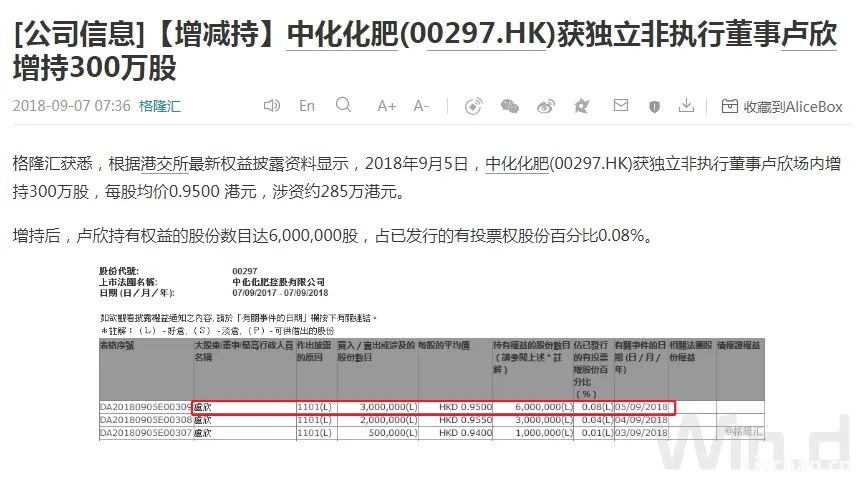860x480 pixels.
Task: Open the 格隆汇 source link
Action: coord(160,106)
